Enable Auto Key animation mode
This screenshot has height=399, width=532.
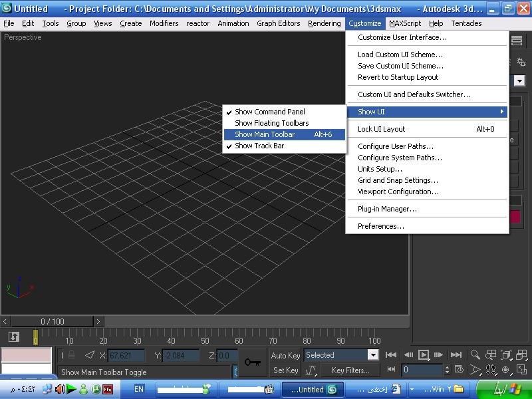(x=285, y=355)
